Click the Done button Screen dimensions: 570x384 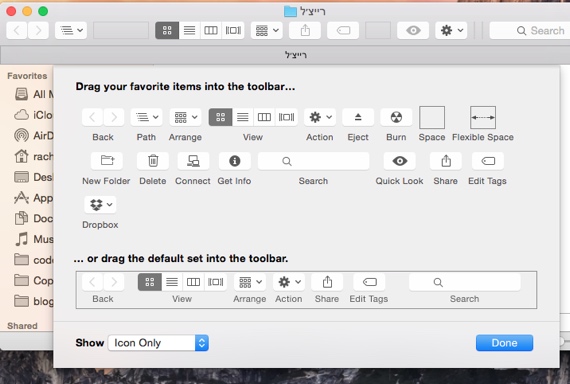505,343
